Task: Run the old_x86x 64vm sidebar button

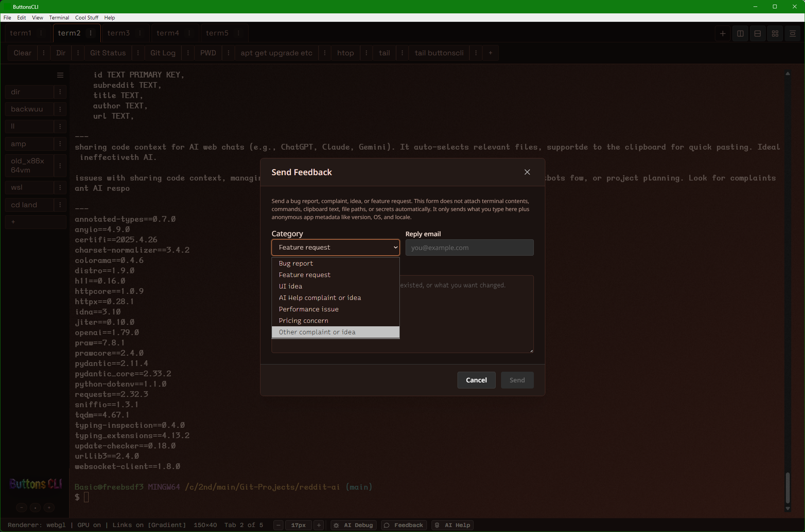Action: click(29, 166)
